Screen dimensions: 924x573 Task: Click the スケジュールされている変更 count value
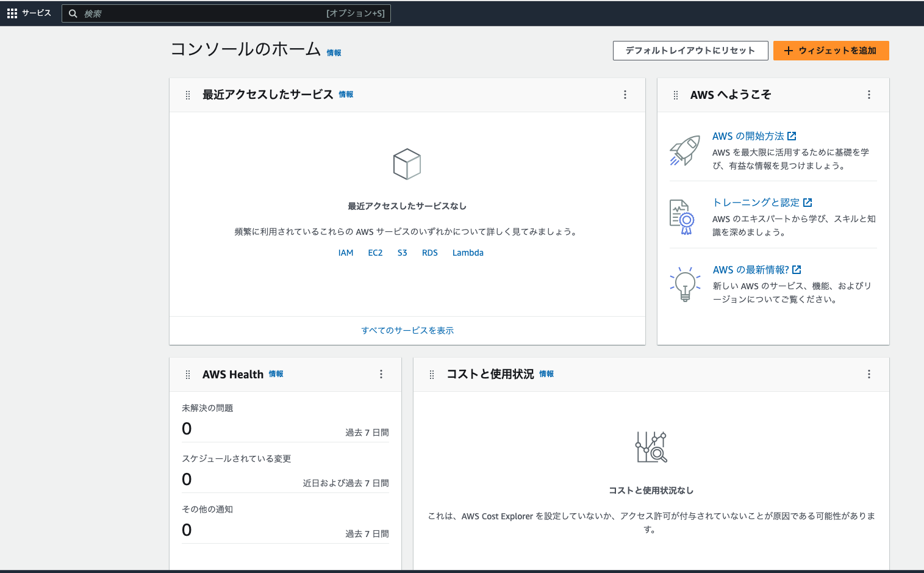pyautogui.click(x=187, y=480)
